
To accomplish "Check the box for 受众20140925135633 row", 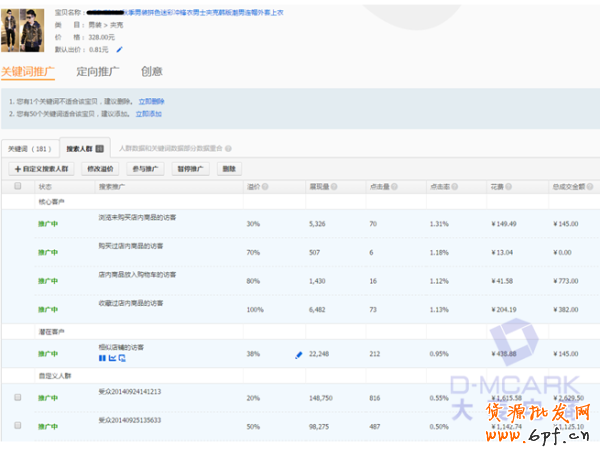I will pyautogui.click(x=17, y=425).
